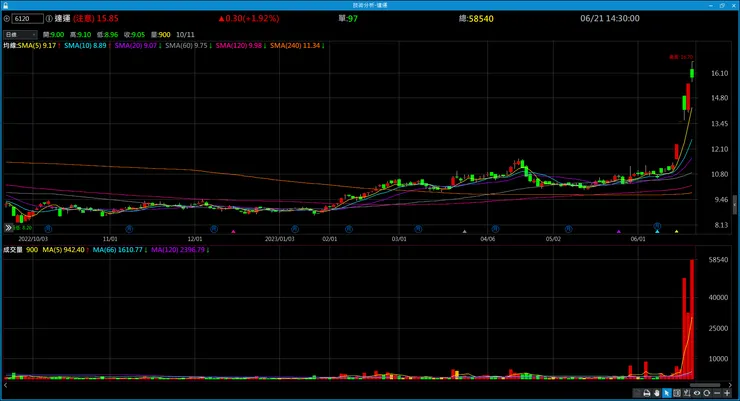Click the open price value 9.00
Viewport: 740px width, 401px height.
57,34
